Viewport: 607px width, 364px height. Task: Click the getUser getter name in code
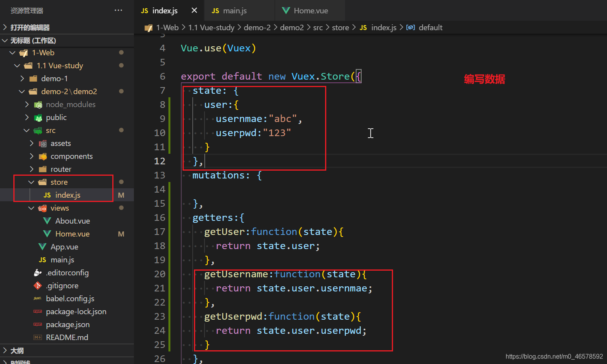225,232
